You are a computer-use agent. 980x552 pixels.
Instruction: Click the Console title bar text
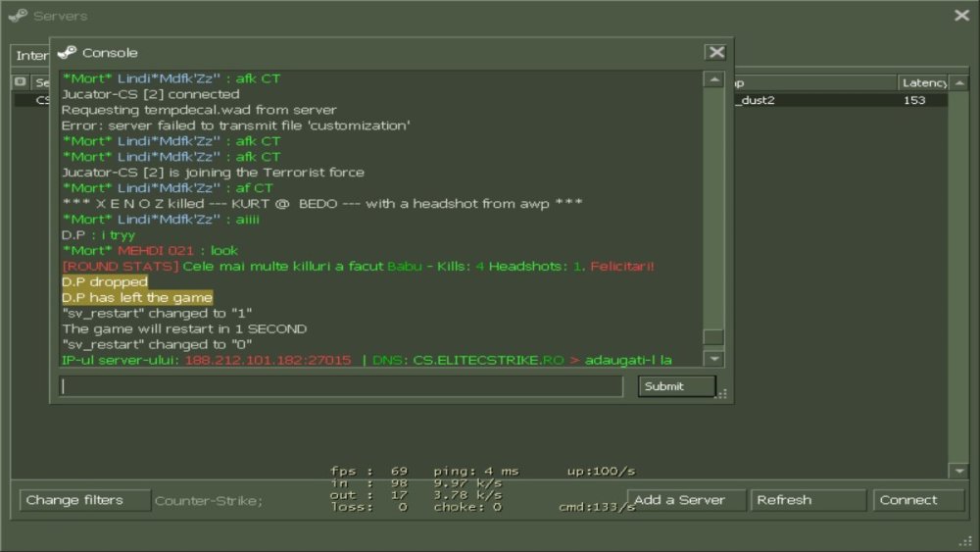pyautogui.click(x=110, y=53)
